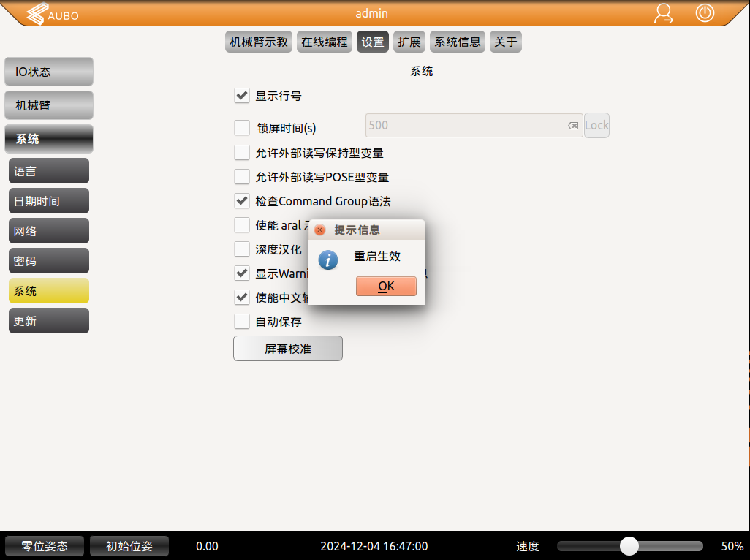This screenshot has width=750, height=560.
Task: Open the 语言 settings section
Action: click(x=48, y=170)
